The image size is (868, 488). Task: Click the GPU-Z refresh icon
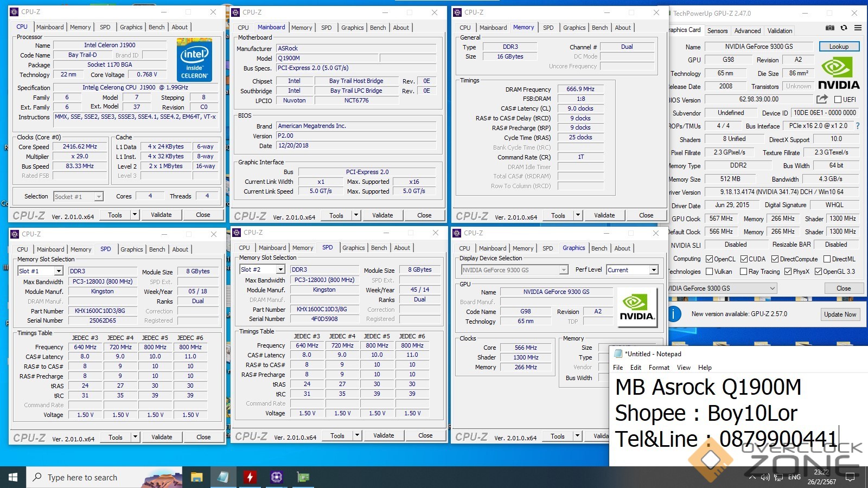[x=844, y=28]
